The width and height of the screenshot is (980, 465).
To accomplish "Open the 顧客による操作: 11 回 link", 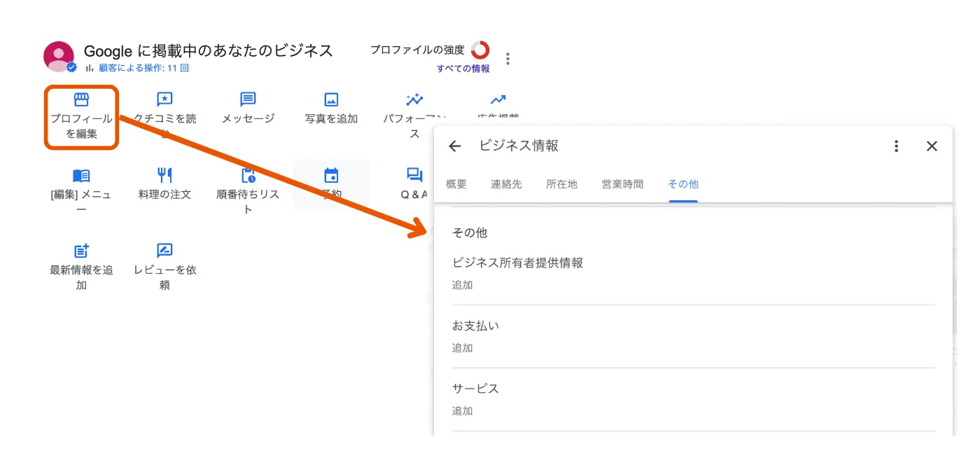I will (143, 68).
